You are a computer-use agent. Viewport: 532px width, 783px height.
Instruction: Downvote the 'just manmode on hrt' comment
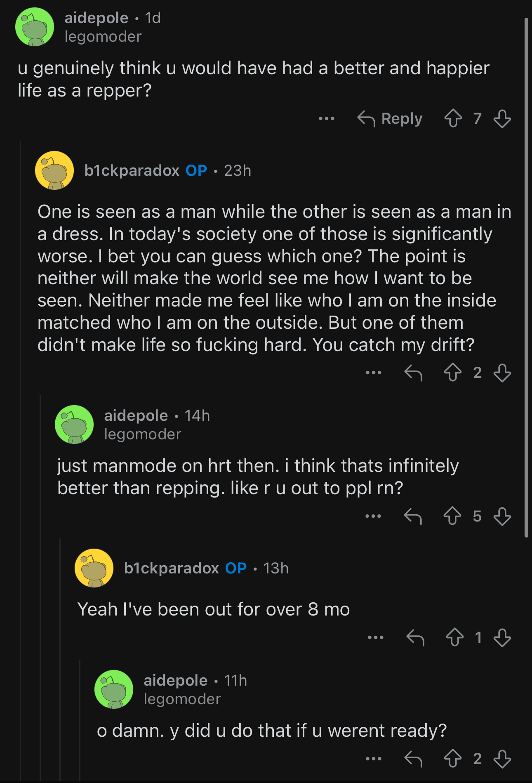tap(502, 516)
